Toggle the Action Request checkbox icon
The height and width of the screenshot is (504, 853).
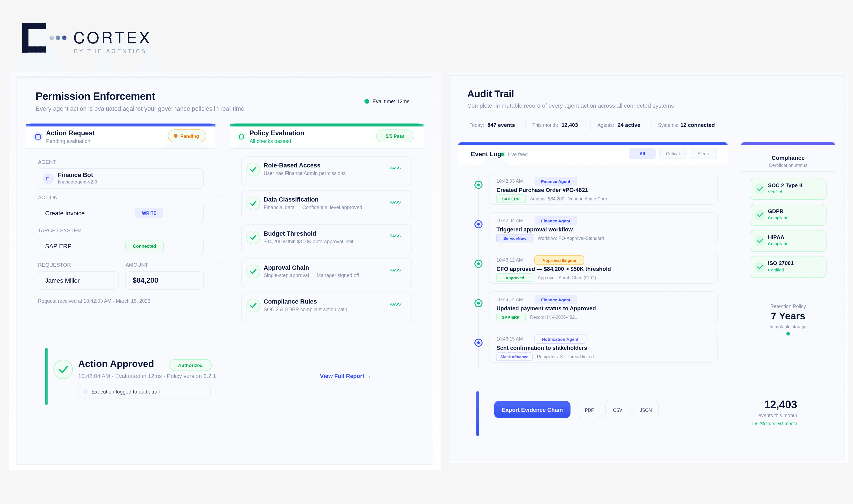pos(38,137)
